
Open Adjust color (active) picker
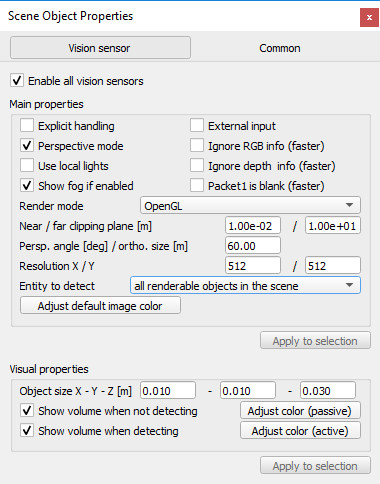(300, 431)
